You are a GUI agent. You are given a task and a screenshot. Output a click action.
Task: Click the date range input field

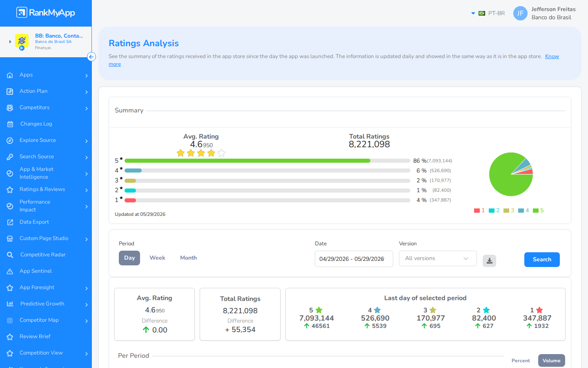(354, 259)
